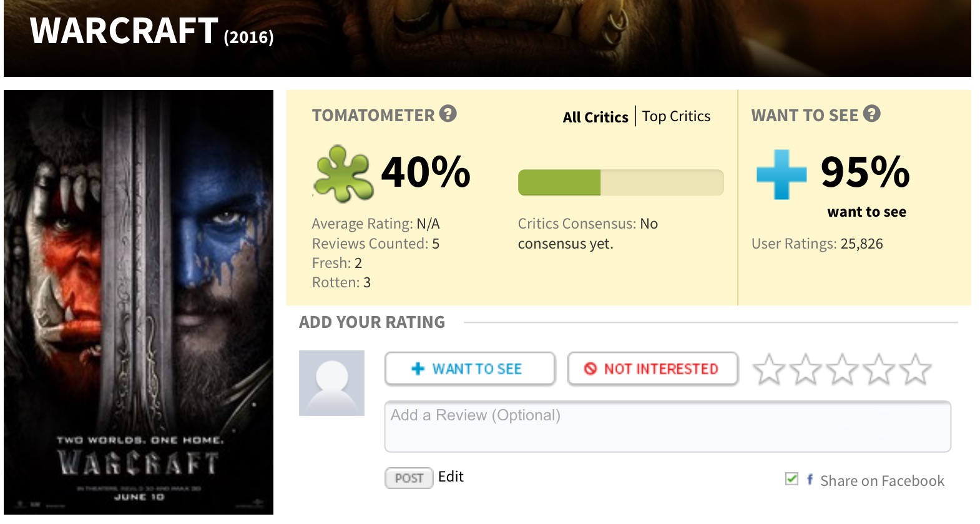Focus the Add a Review text field
Image resolution: width=980 pixels, height=524 pixels.
click(x=667, y=427)
